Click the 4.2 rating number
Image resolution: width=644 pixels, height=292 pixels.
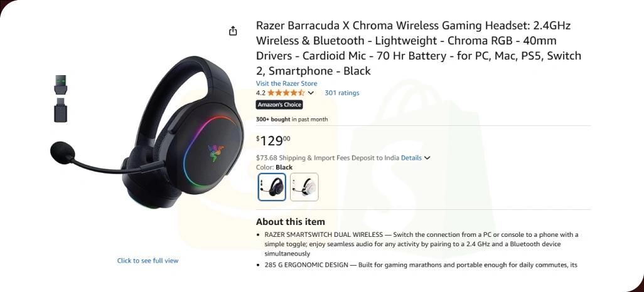(260, 93)
